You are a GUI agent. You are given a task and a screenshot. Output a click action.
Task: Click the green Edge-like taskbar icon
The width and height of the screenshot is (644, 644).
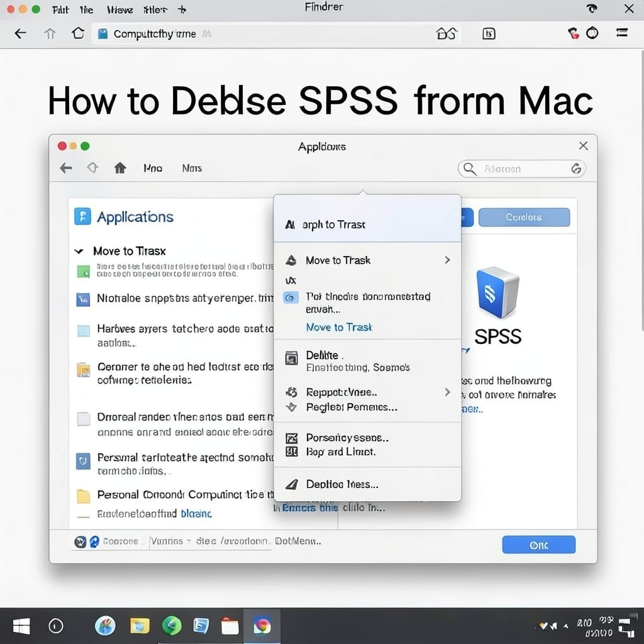[171, 626]
